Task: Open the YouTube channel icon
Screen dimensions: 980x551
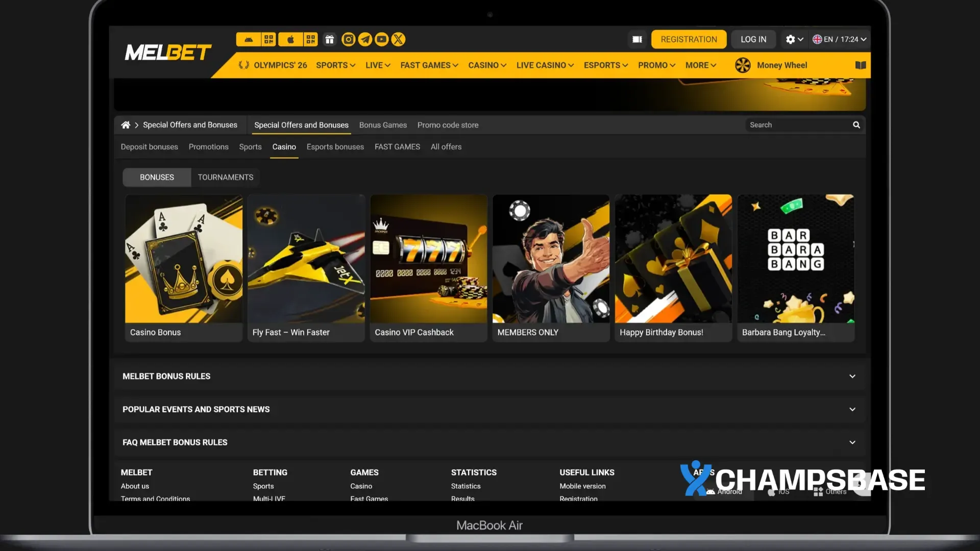Action: pyautogui.click(x=382, y=39)
